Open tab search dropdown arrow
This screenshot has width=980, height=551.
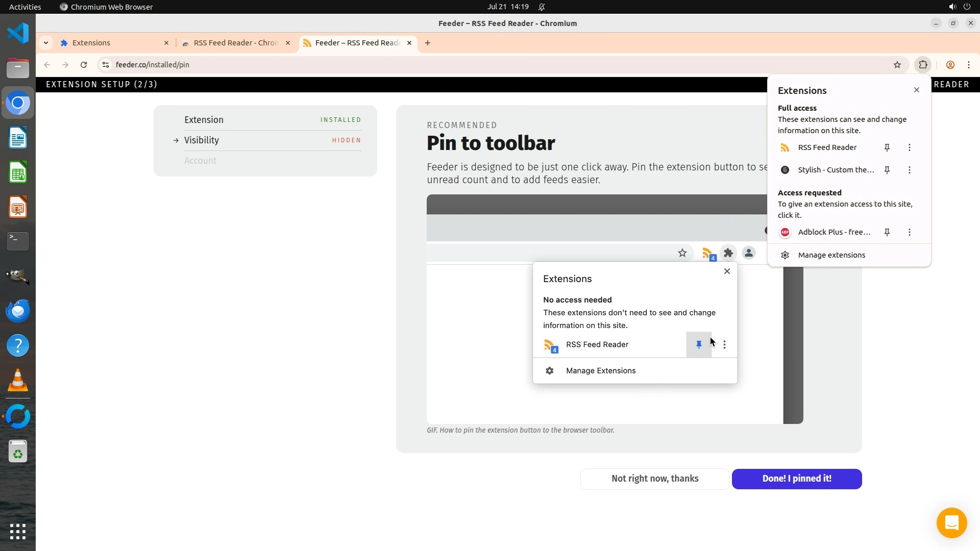[46, 43]
